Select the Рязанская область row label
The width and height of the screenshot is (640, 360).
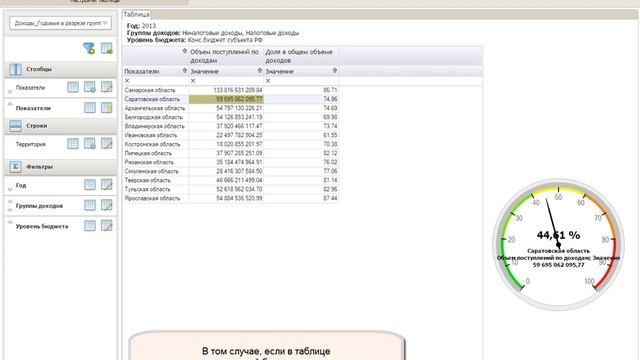149,162
